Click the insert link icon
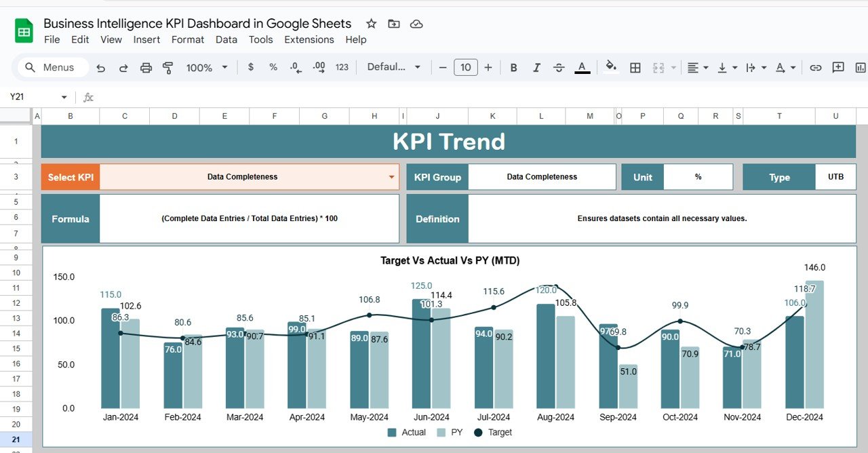Screen dimensions: 868x453 point(816,68)
